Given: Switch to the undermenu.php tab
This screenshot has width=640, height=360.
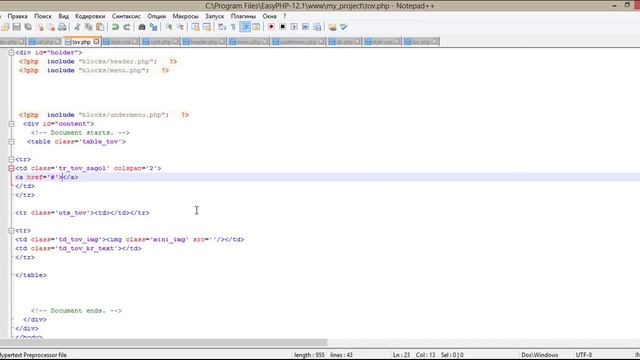Looking at the screenshot, I should 298,42.
